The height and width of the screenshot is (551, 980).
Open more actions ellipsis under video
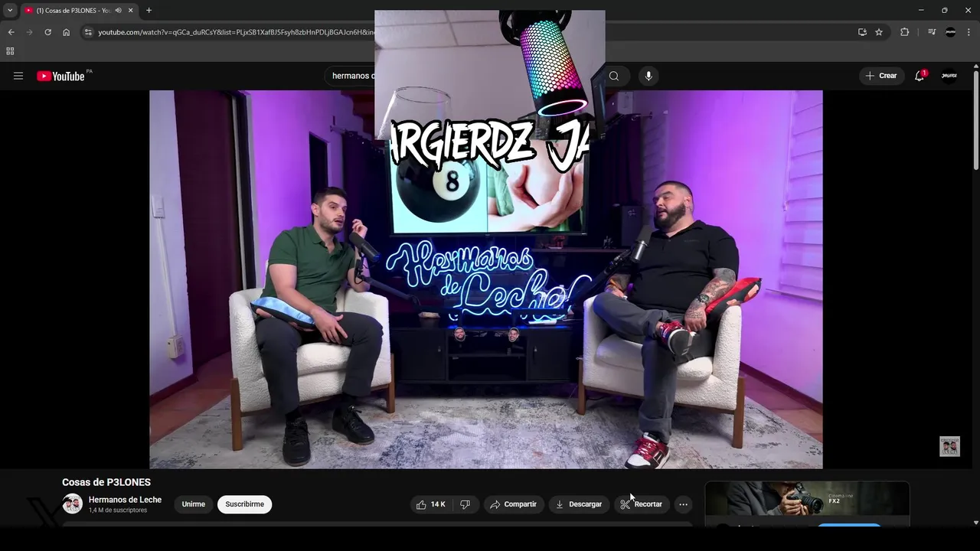click(x=683, y=504)
